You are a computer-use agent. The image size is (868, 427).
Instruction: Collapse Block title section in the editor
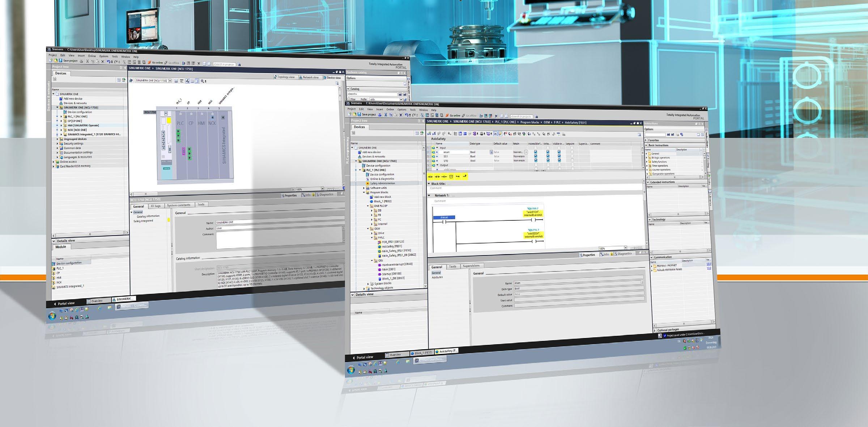pyautogui.click(x=429, y=184)
